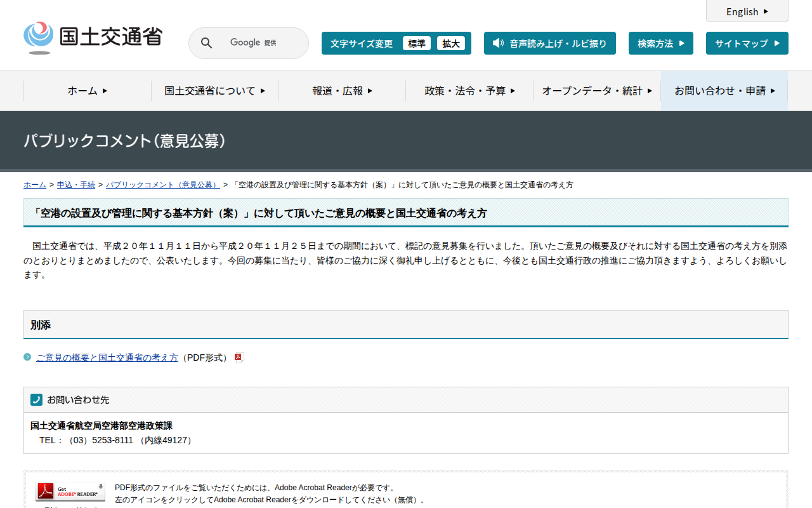
Task: Click the Adobe Acrobat Reader download icon
Action: pyautogui.click(x=70, y=491)
